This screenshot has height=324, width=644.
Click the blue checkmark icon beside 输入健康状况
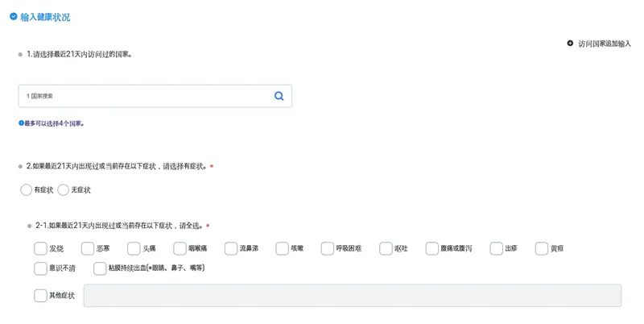pyautogui.click(x=14, y=16)
